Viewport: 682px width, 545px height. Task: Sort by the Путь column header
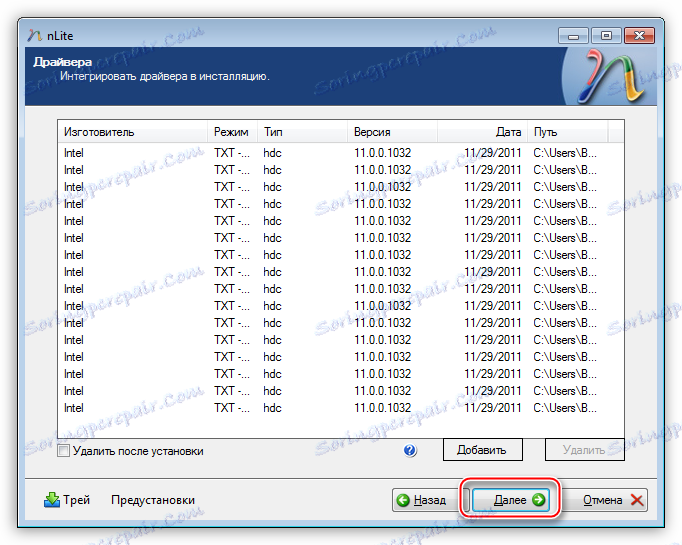(x=568, y=132)
